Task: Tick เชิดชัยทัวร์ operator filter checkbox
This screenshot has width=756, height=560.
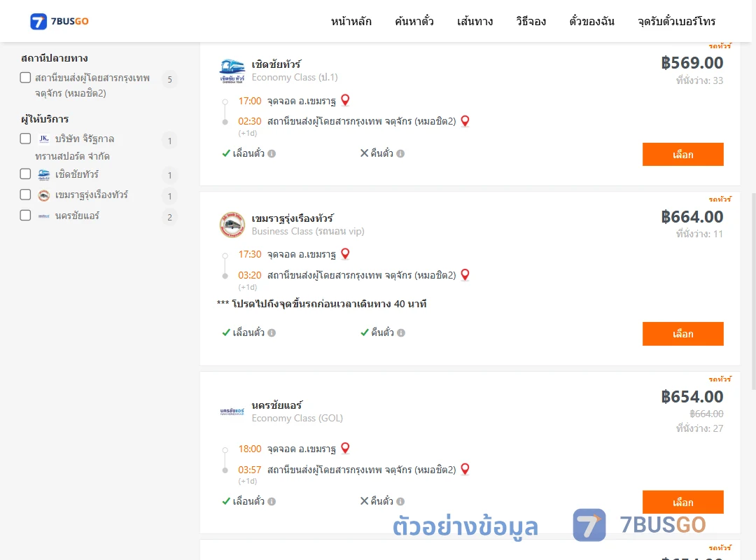Action: tap(26, 174)
